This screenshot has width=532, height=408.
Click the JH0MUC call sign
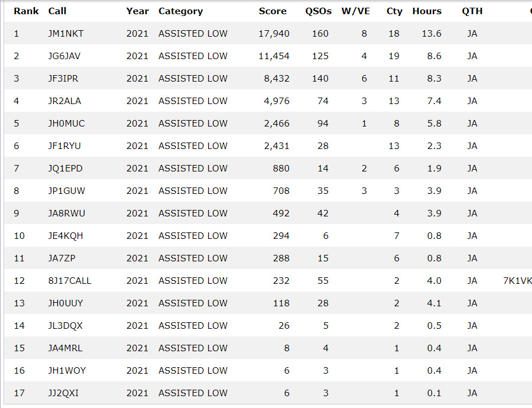[66, 124]
